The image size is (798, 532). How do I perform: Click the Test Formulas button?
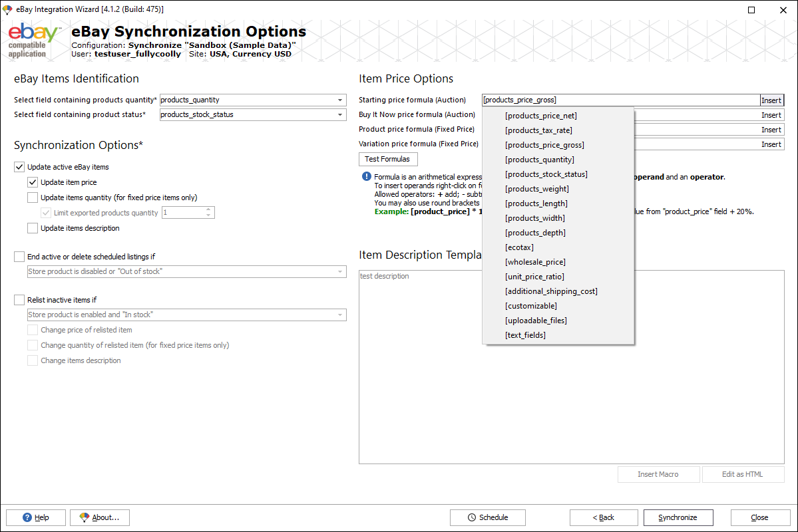[x=388, y=159]
